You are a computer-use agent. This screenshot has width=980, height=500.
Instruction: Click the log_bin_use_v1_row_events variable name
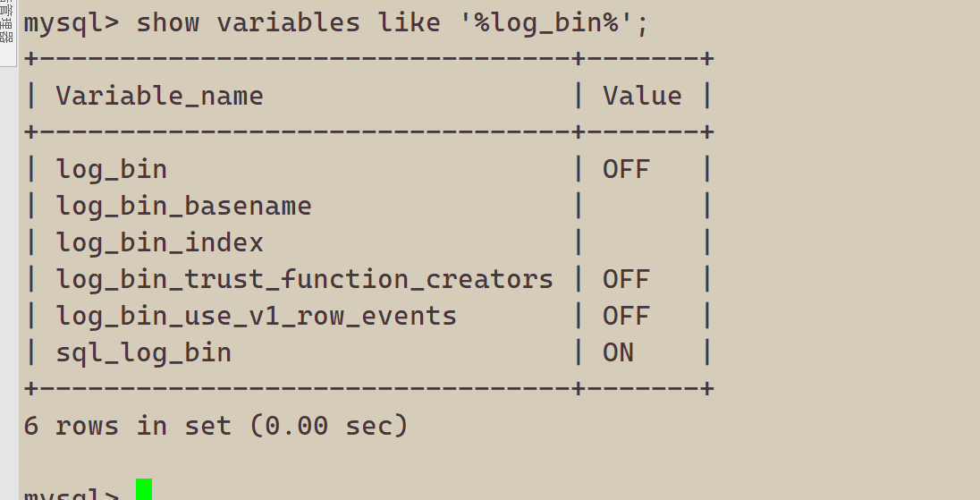click(x=257, y=317)
